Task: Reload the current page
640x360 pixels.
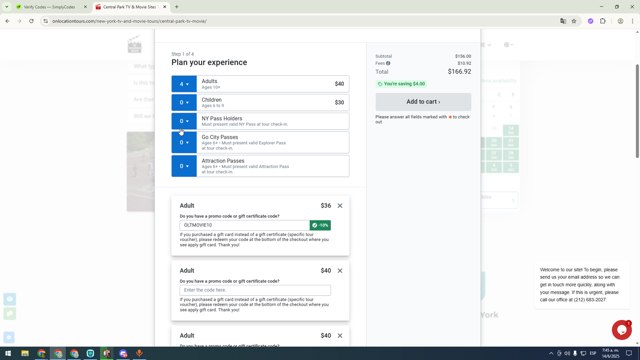Action: (31, 21)
